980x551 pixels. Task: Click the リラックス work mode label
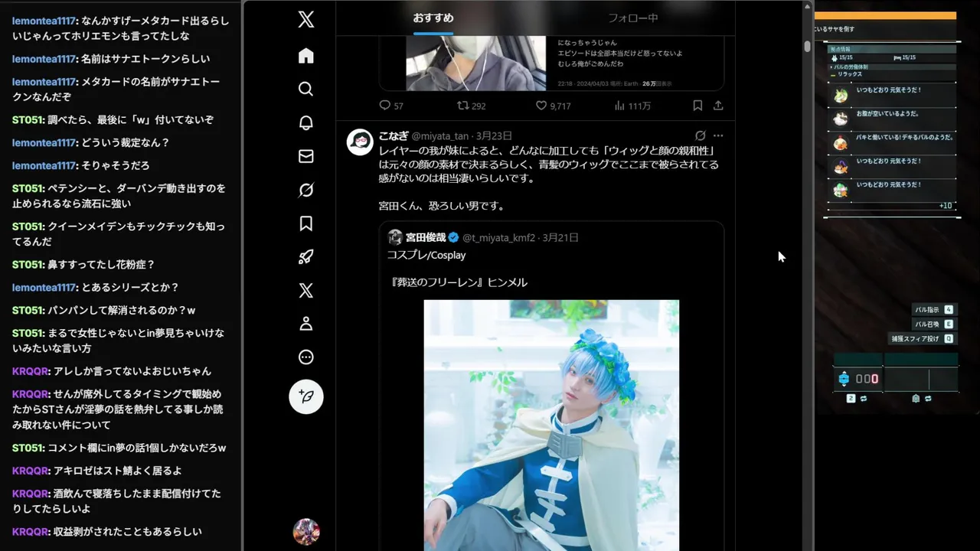coord(849,74)
